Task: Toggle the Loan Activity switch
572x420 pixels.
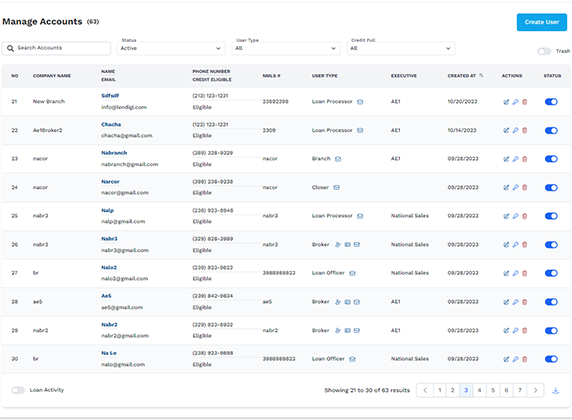Action: tap(18, 390)
